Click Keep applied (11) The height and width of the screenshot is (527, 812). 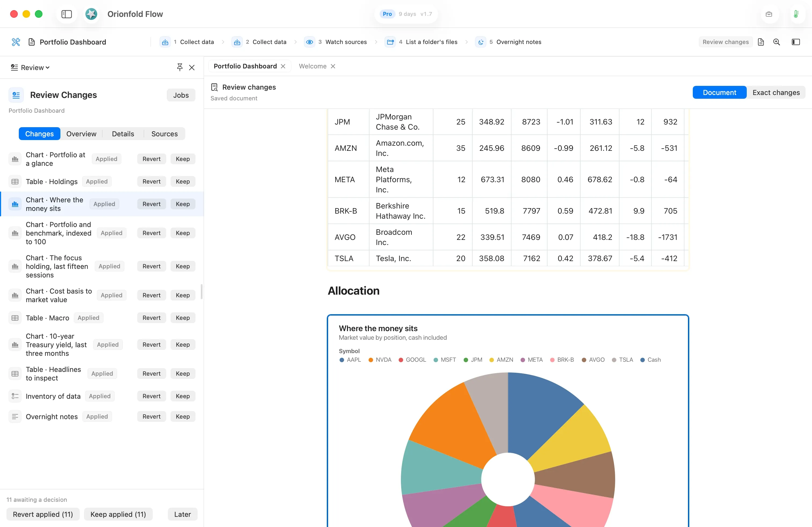pyautogui.click(x=118, y=514)
